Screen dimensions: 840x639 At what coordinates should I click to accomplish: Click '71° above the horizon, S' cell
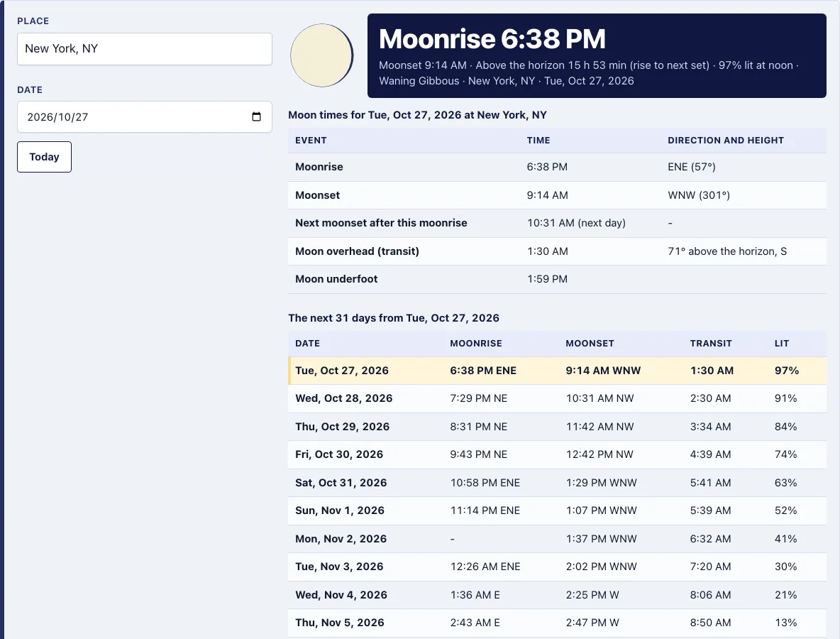[x=727, y=251]
